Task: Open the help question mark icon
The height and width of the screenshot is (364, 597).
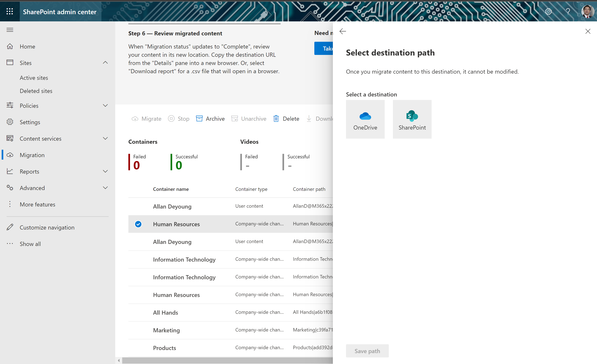Action: coord(568,11)
